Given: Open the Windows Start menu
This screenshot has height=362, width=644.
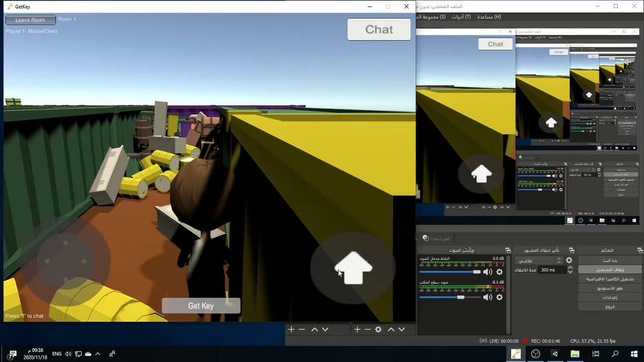Looking at the screenshot, I should click(634, 354).
